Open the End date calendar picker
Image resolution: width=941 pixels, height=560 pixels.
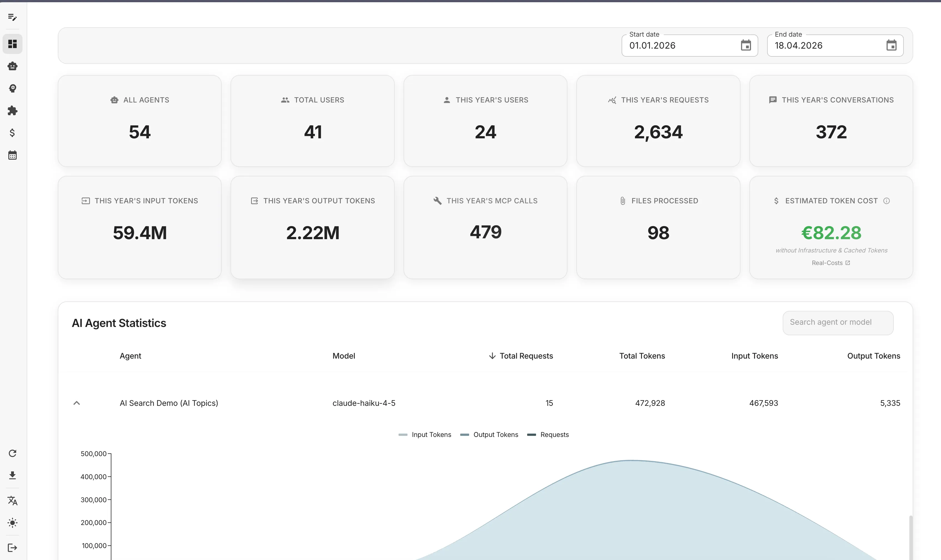tap(891, 45)
